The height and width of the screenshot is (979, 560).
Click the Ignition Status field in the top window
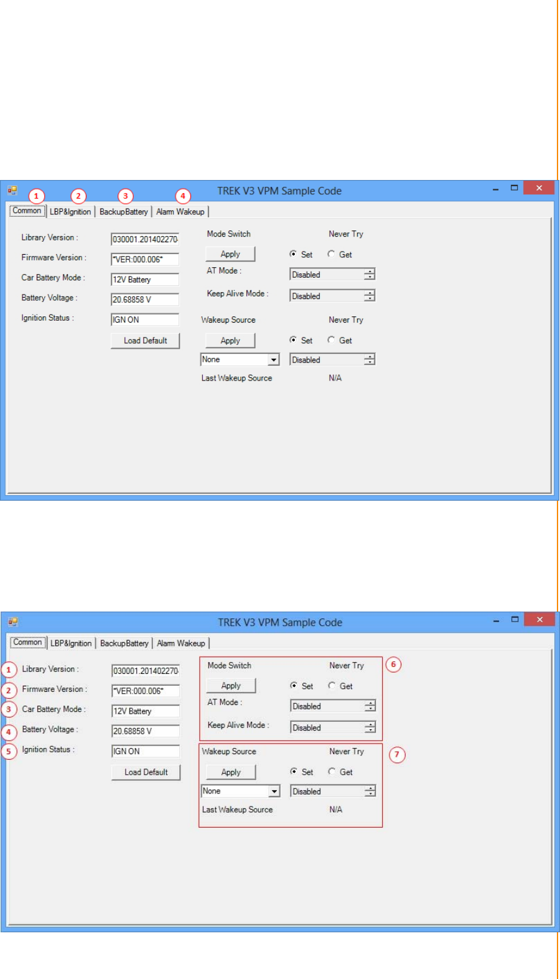click(145, 319)
